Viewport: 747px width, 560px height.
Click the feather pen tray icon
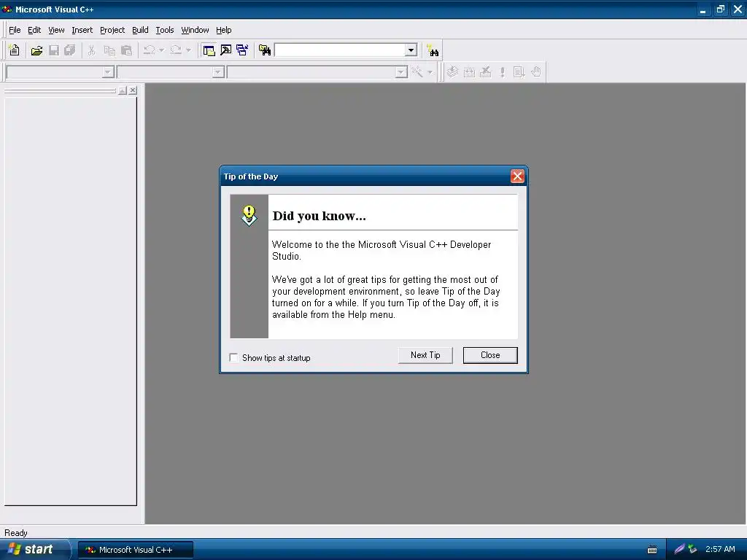tap(679, 549)
